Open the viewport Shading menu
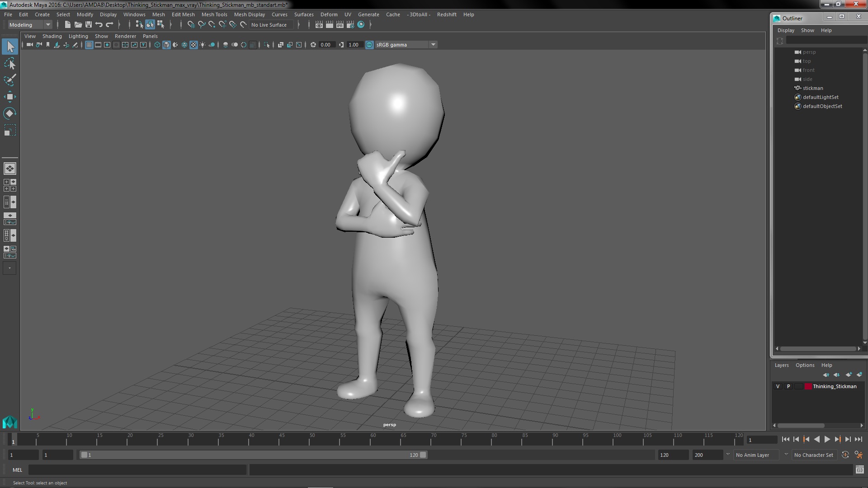 click(x=52, y=36)
